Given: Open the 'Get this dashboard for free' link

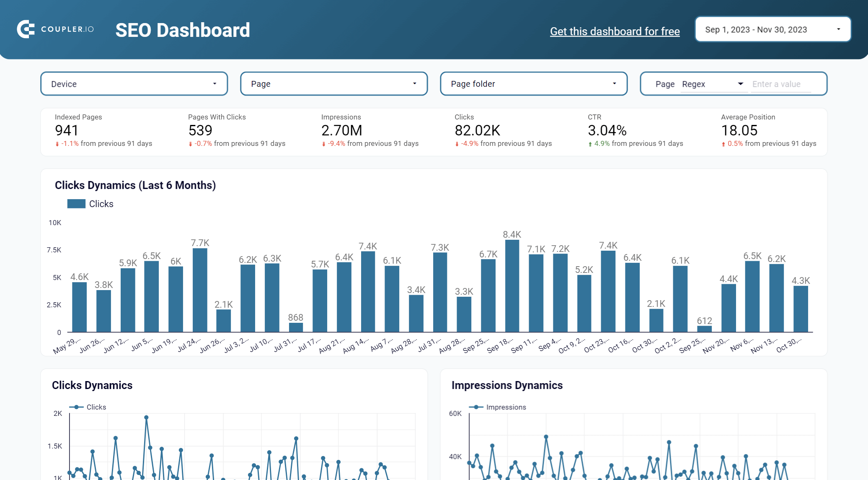Looking at the screenshot, I should 615,31.
